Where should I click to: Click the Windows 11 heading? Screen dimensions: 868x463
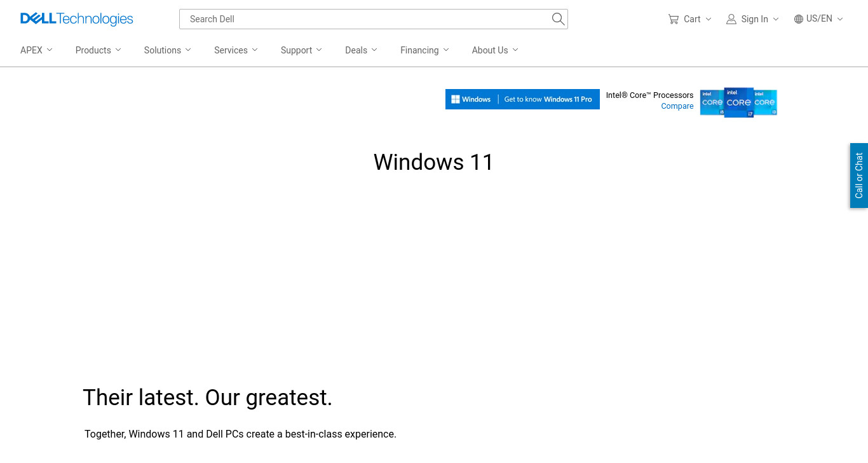pos(433,162)
